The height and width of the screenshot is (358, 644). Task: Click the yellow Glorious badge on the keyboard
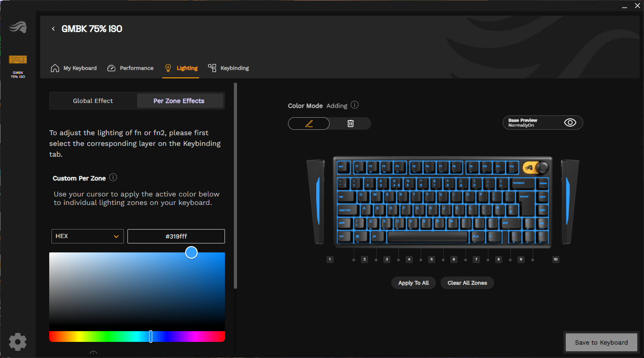530,167
